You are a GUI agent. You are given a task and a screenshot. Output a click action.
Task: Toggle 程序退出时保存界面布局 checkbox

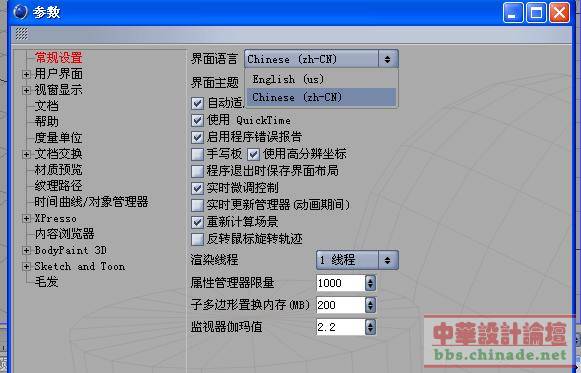click(197, 171)
